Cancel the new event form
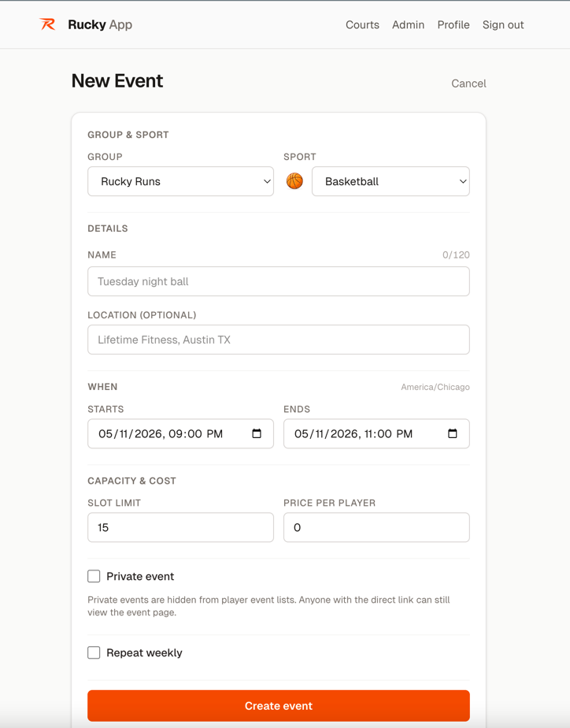This screenshot has height=728, width=570. 468,84
